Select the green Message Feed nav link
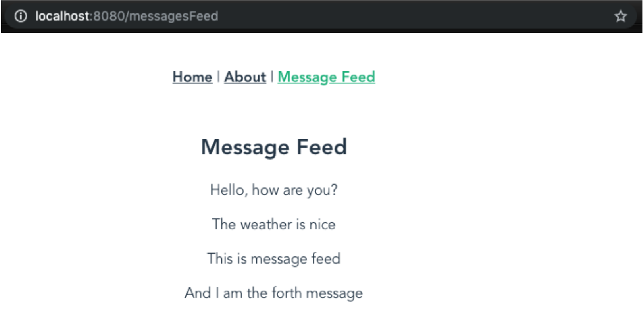This screenshot has width=644, height=313. (x=326, y=77)
